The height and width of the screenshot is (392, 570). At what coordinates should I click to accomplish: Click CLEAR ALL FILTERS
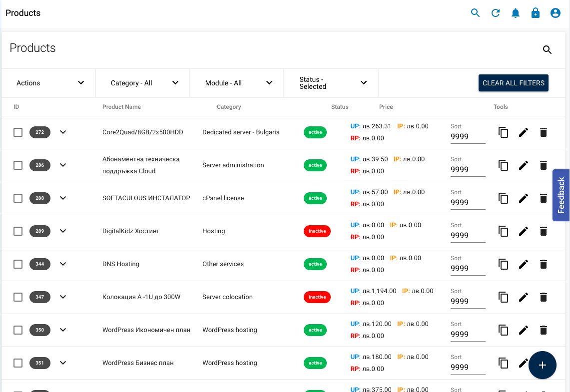pyautogui.click(x=513, y=83)
